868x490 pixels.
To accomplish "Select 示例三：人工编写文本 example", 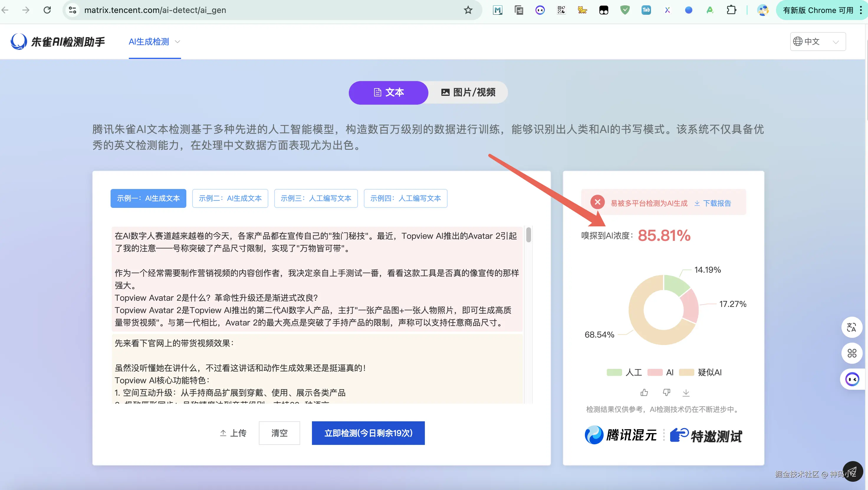I will (316, 198).
